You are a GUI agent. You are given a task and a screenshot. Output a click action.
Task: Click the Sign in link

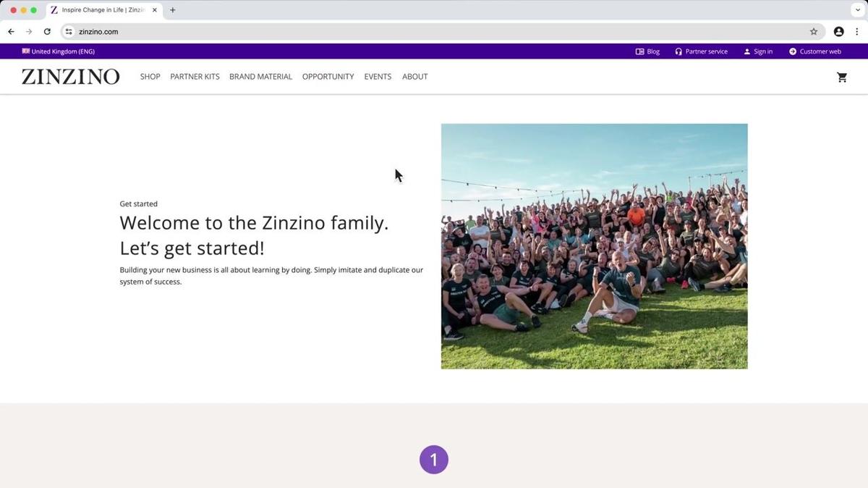(758, 51)
